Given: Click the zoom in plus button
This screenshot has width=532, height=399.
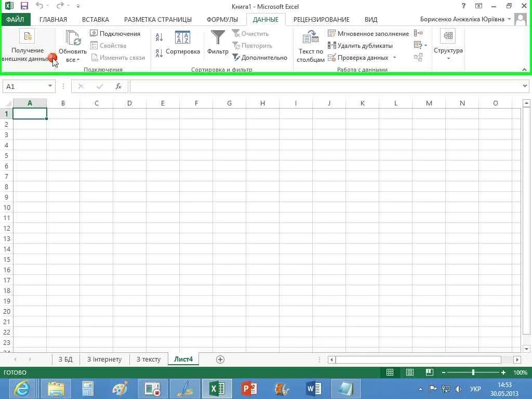Looking at the screenshot, I should click(503, 373).
